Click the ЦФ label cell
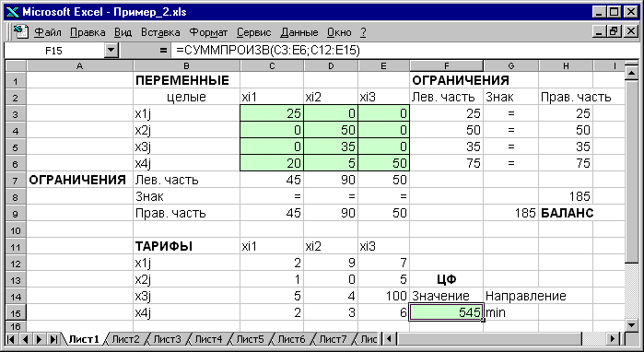 (x=447, y=279)
